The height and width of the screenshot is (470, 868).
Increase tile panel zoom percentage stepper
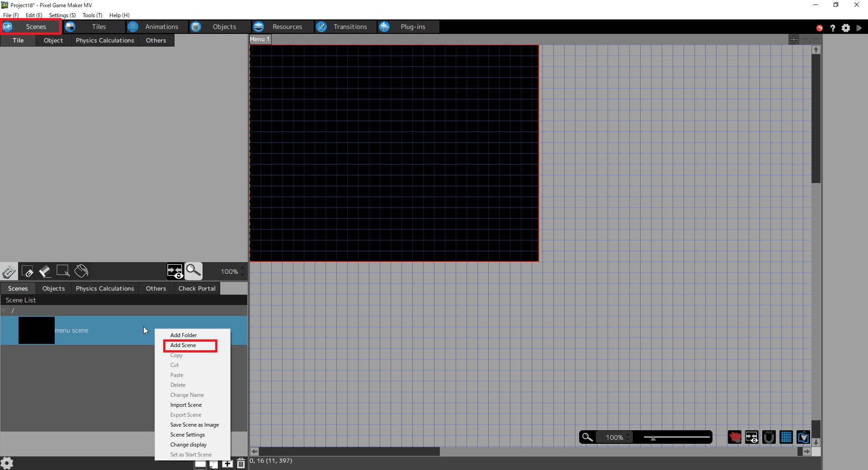[x=243, y=268]
